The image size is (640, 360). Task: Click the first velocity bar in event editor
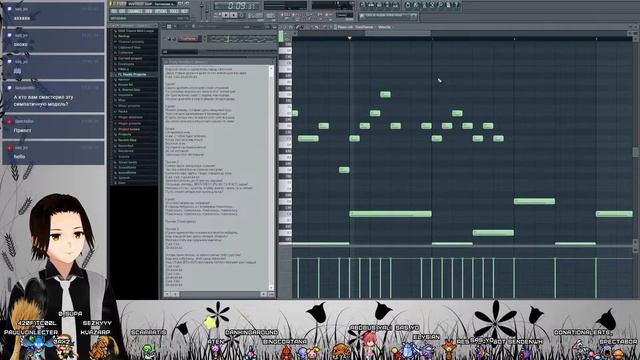tap(298, 278)
